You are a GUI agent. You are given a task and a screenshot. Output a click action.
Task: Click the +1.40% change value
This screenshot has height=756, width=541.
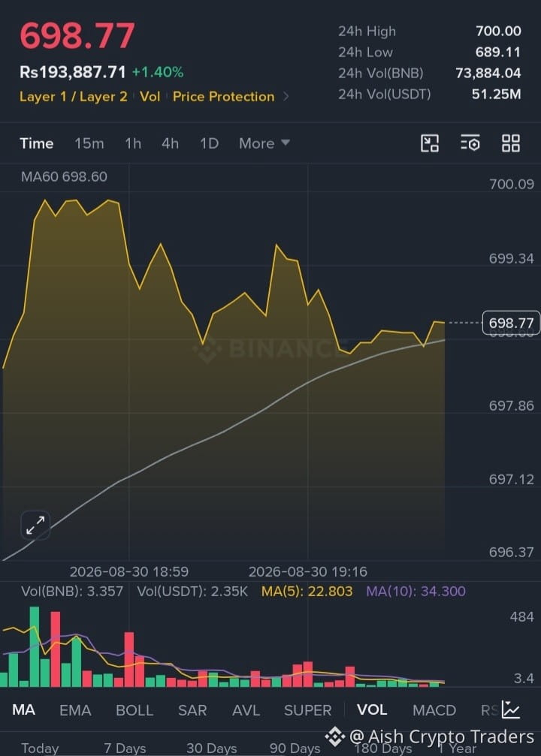coord(158,72)
